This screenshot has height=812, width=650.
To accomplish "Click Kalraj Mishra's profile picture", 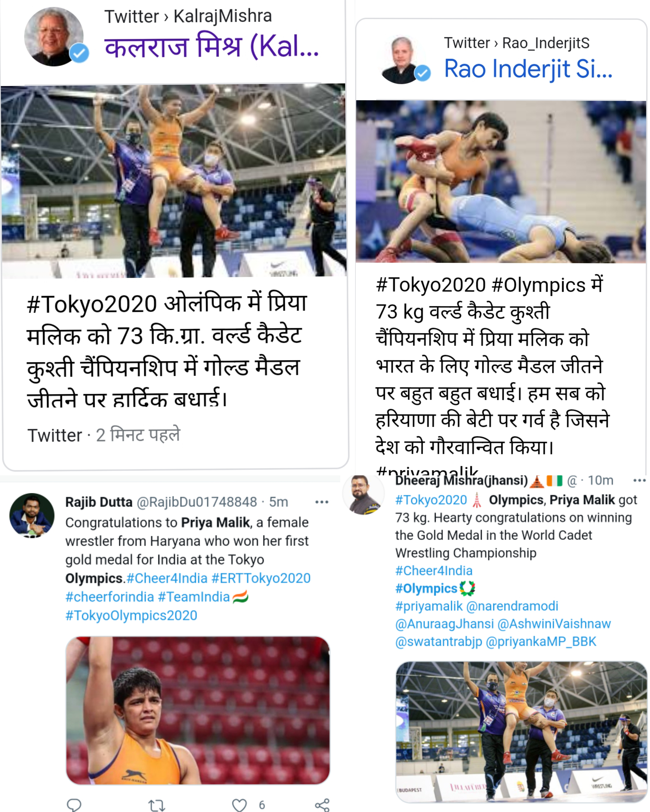I will (54, 37).
